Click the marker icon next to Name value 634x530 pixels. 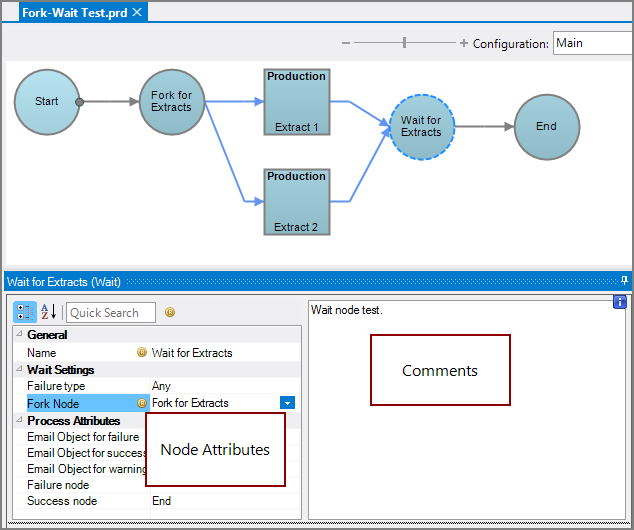click(x=142, y=353)
